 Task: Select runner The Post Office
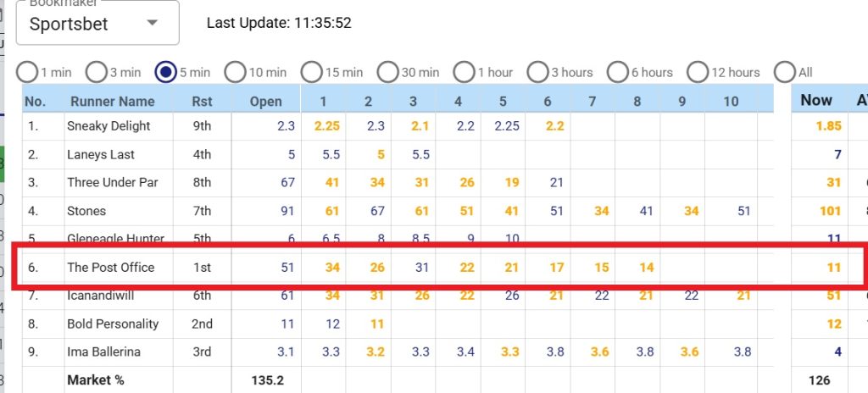111,268
